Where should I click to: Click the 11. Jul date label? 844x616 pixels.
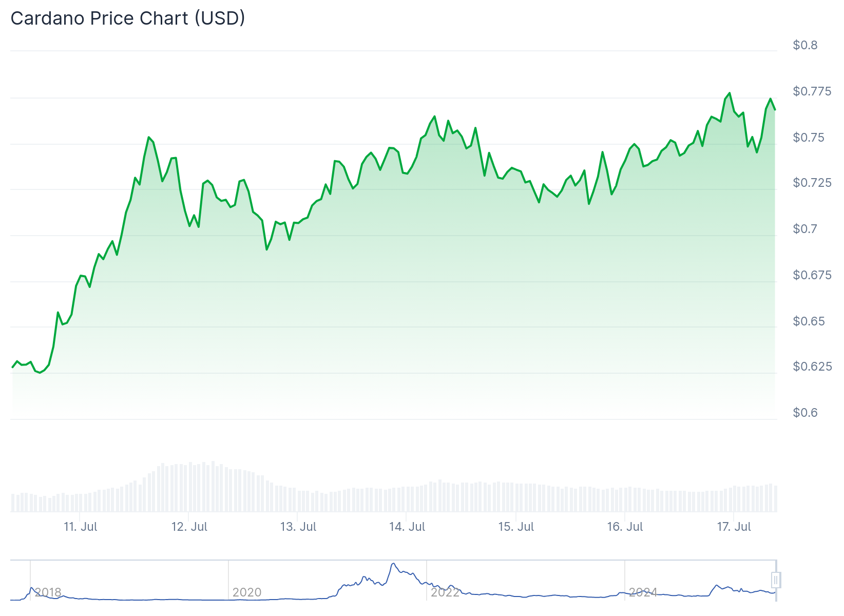pyautogui.click(x=81, y=527)
